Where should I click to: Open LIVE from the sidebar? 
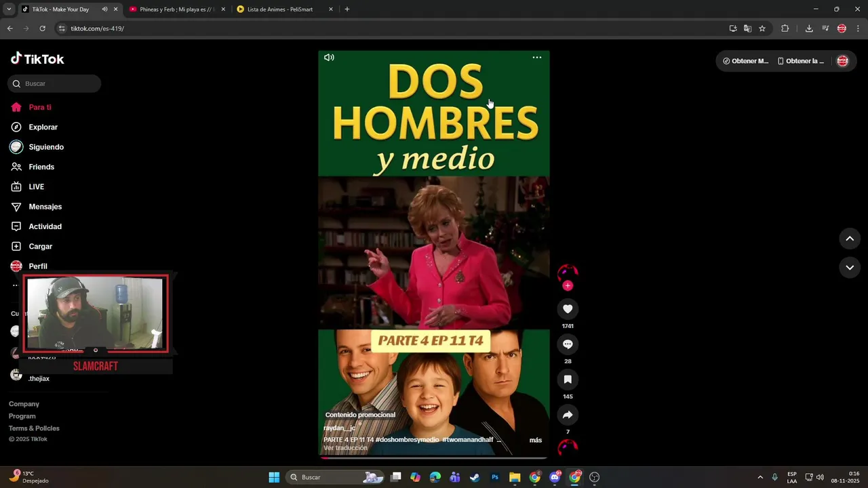pyautogui.click(x=27, y=186)
